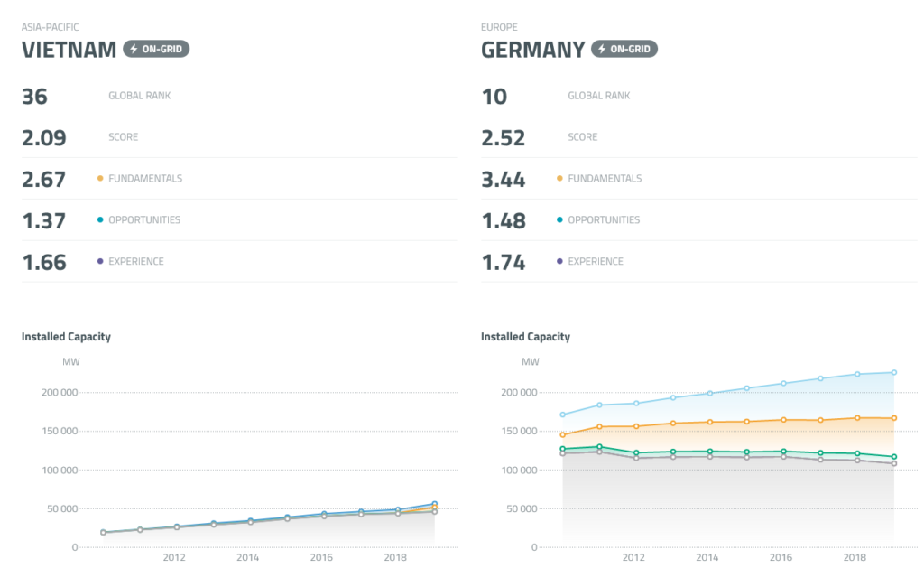This screenshot has width=924, height=587.
Task: Click purple dot next to Vietnam EXPERIENCE
Action: pos(100,261)
